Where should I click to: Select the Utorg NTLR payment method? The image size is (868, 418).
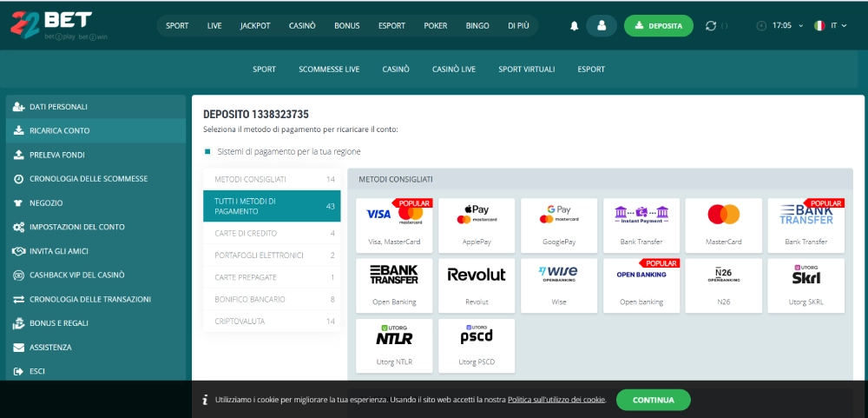(394, 346)
